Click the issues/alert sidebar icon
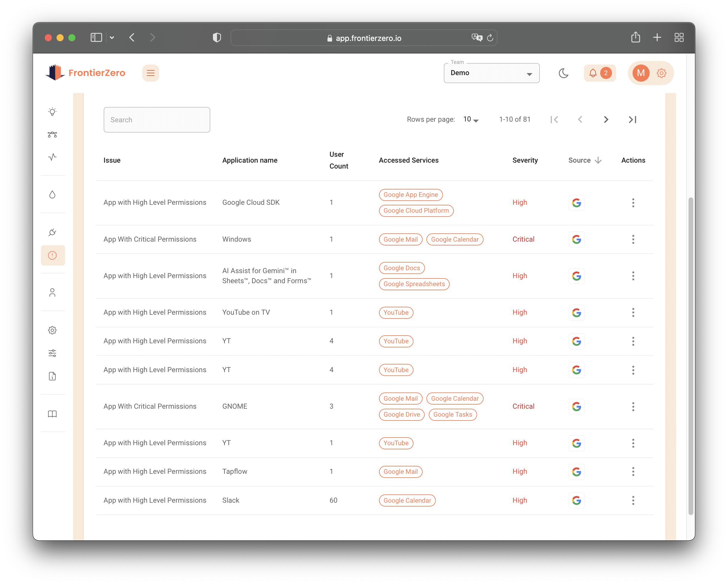This screenshot has height=584, width=728. (x=53, y=255)
